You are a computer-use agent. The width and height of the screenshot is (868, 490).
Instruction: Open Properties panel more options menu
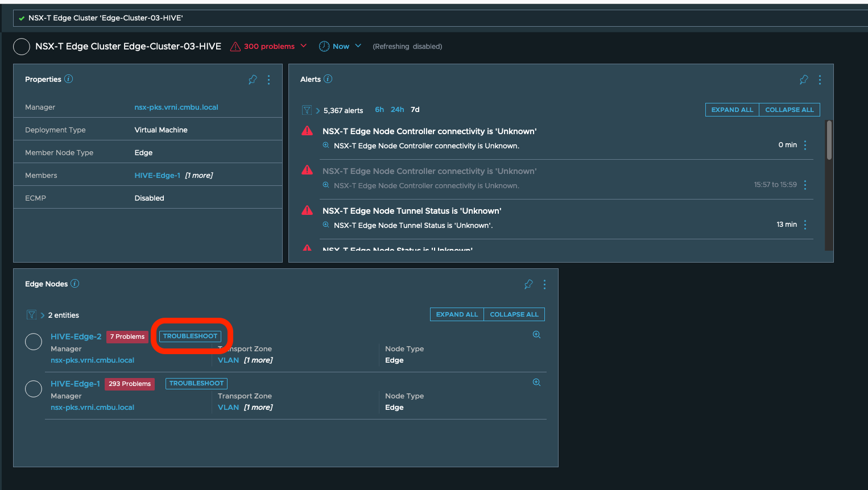tap(268, 80)
